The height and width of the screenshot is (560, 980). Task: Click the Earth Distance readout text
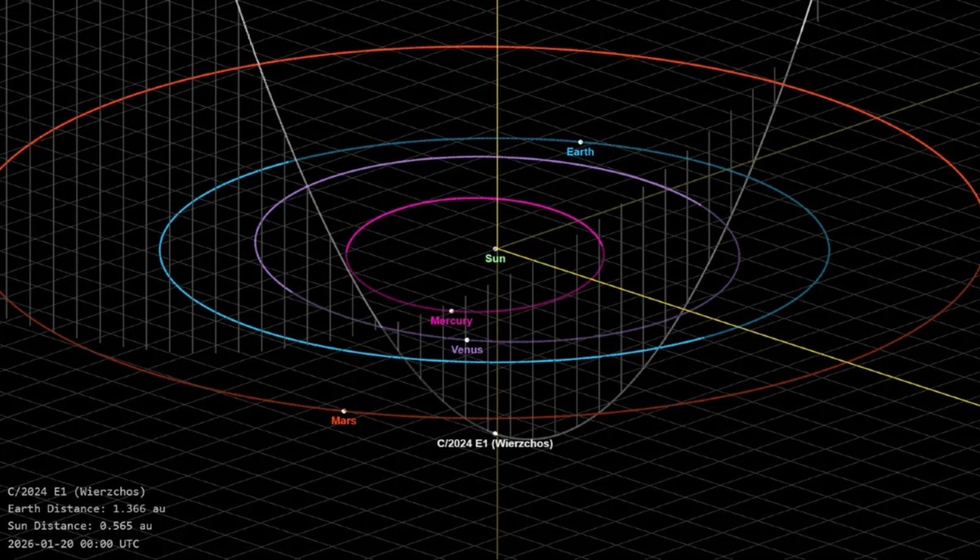pos(86,509)
